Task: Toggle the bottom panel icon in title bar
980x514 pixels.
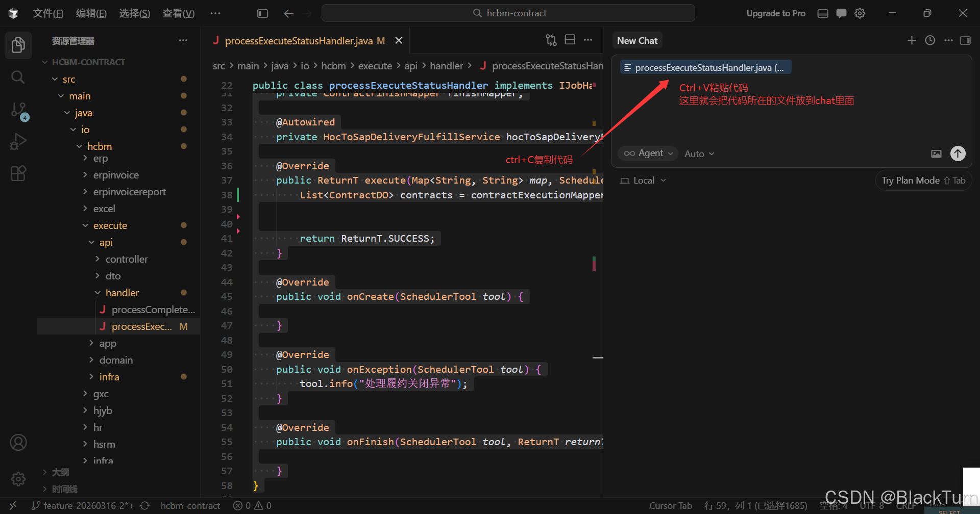Action: coord(823,13)
